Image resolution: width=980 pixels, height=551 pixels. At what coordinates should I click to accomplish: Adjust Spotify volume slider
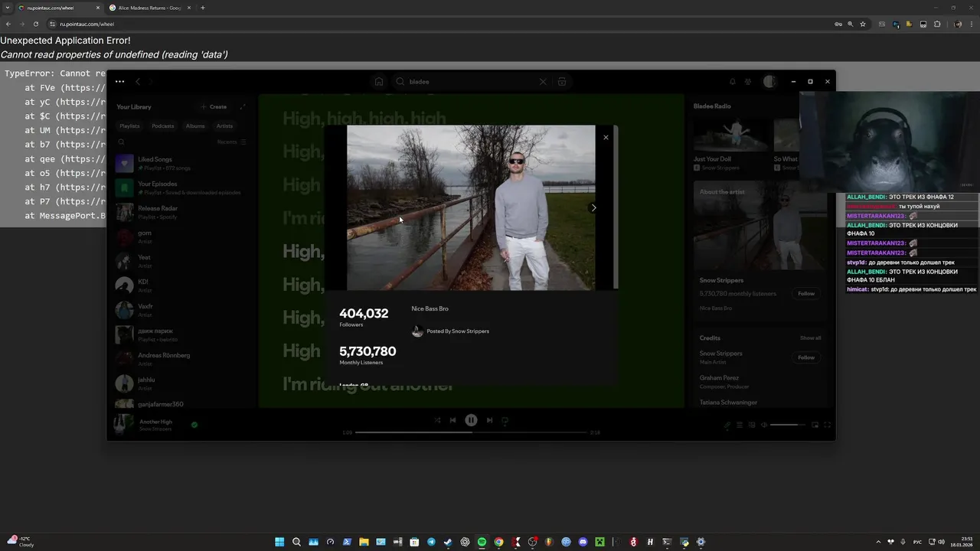click(787, 425)
